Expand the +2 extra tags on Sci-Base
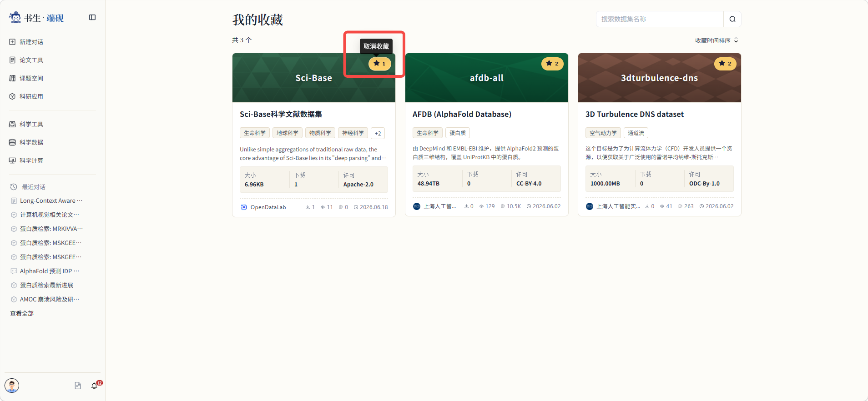 tap(378, 133)
